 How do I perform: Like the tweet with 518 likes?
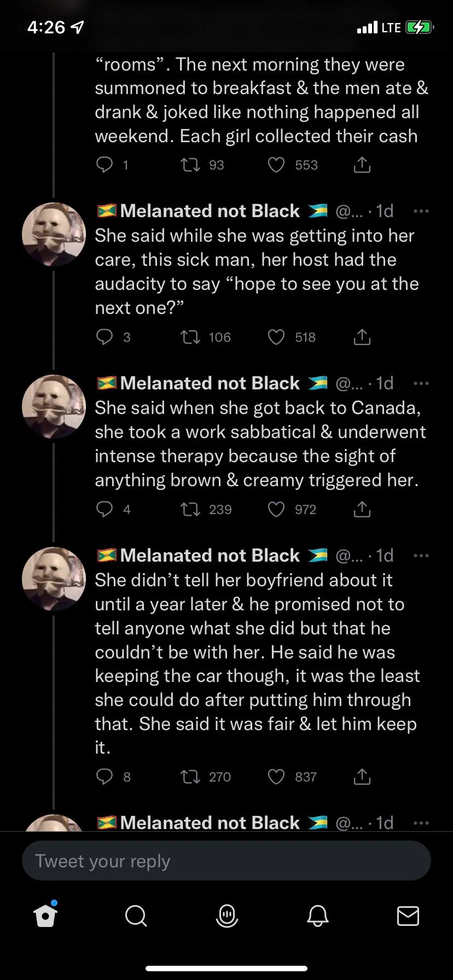click(x=276, y=337)
